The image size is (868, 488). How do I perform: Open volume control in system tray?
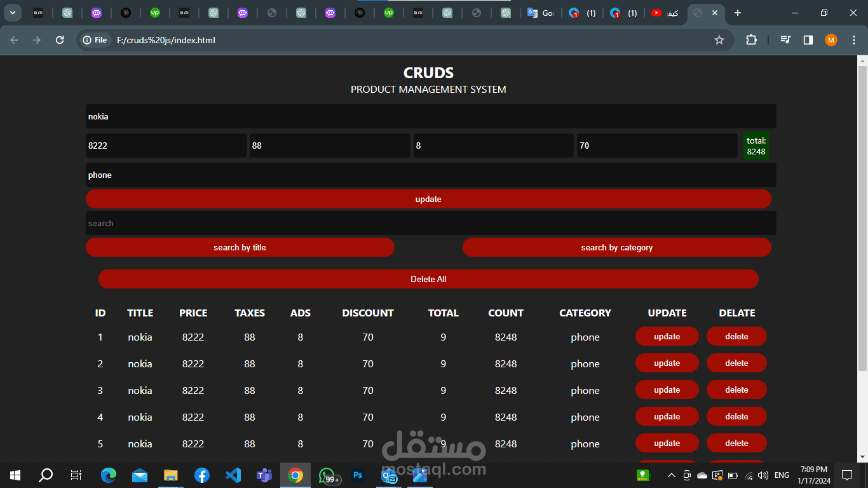point(763,475)
